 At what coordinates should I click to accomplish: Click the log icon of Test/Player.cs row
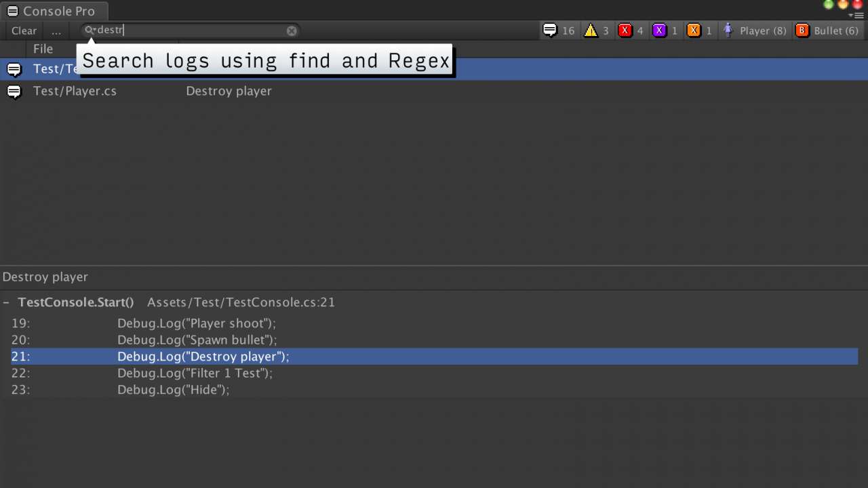coord(14,91)
